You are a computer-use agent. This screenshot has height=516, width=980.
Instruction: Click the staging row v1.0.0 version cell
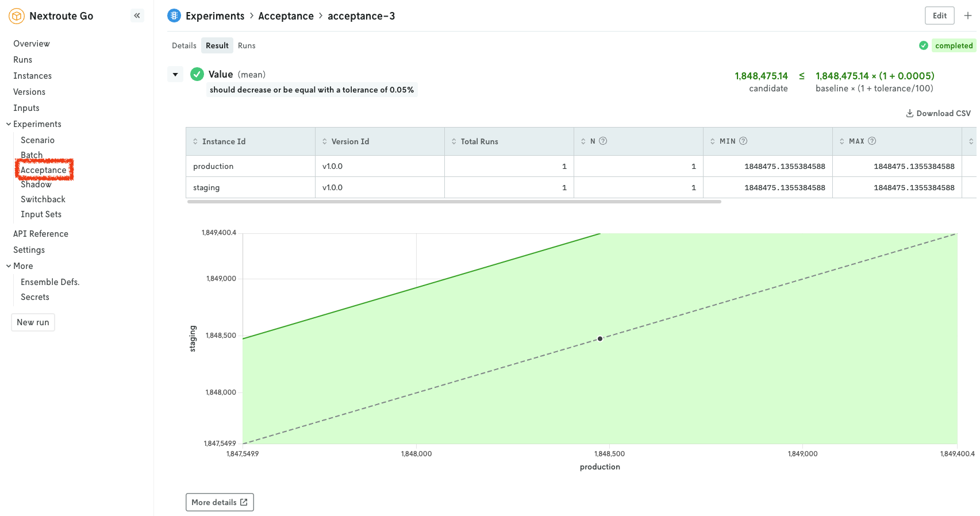[380, 187]
